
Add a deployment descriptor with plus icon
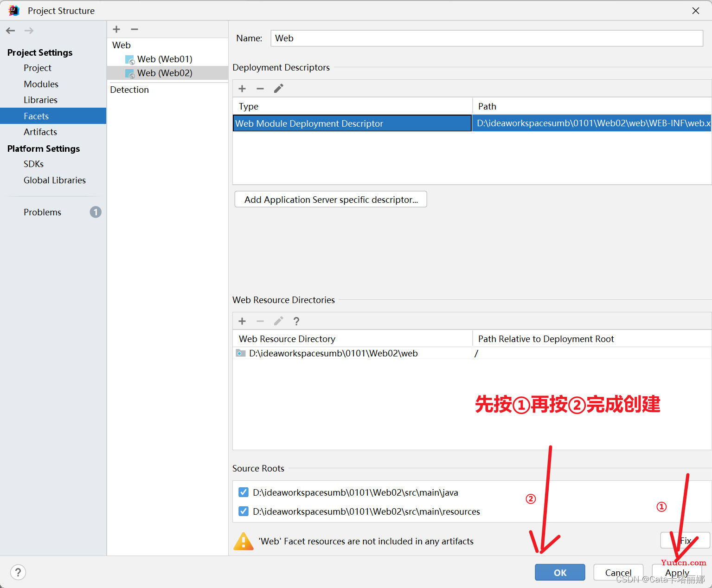tap(242, 89)
